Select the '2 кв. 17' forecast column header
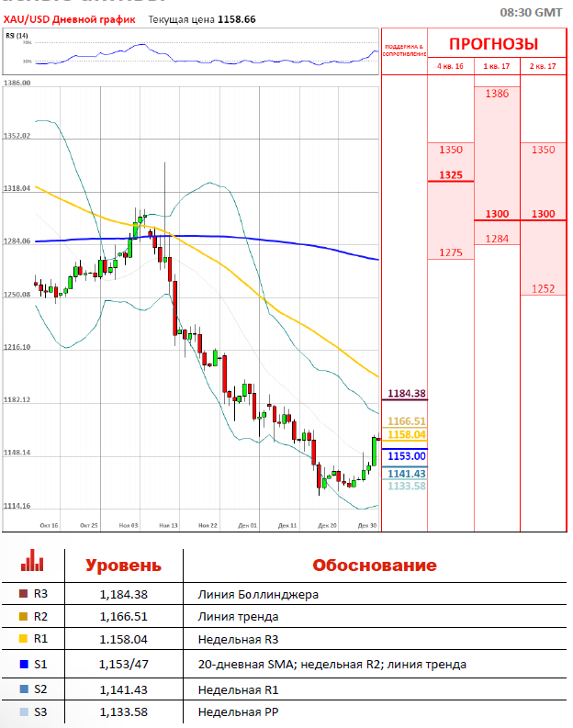Screen dimensions: 573x728 [x=543, y=66]
